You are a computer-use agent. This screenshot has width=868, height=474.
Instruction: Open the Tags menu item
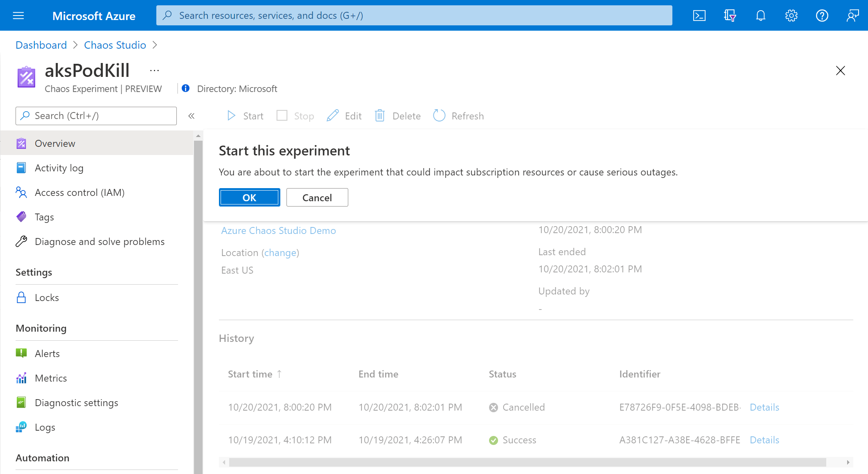[x=44, y=217]
